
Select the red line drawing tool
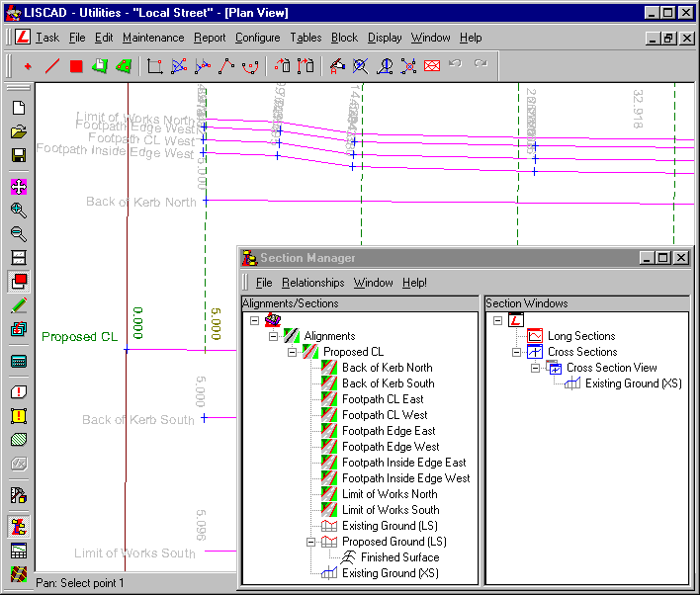(x=52, y=66)
